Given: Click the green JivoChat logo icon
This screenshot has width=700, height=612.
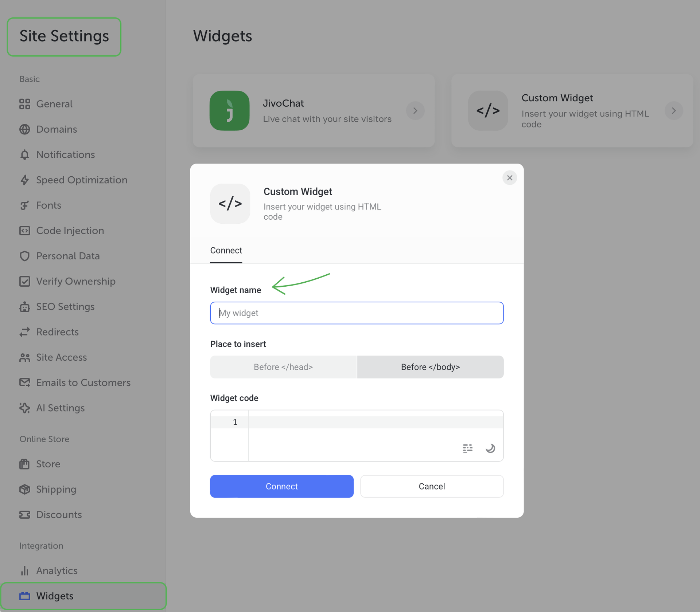Looking at the screenshot, I should (229, 111).
